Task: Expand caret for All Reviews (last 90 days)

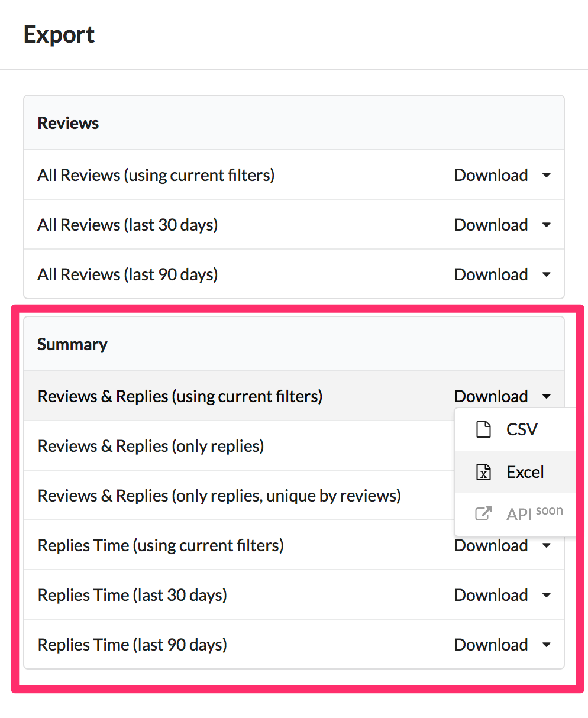Action: click(547, 275)
